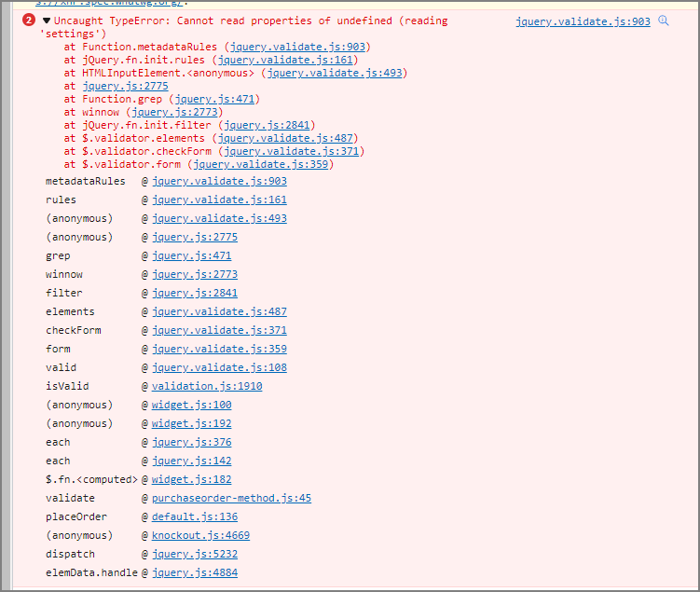Open the link in the metadataRules @ call stack row
The width and height of the screenshot is (700, 592).
click(x=219, y=181)
